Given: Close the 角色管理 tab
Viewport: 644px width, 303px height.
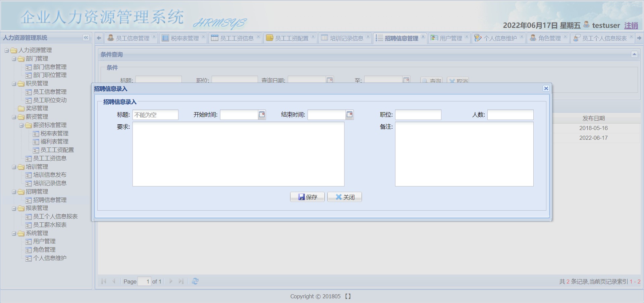Looking at the screenshot, I should 565,37.
